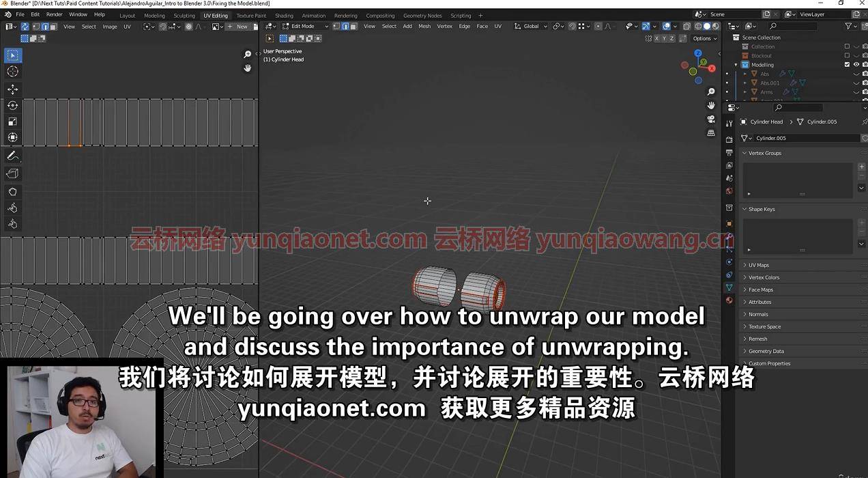This screenshot has height=478, width=868.
Task: Open the Object properties tab
Action: click(x=729, y=224)
